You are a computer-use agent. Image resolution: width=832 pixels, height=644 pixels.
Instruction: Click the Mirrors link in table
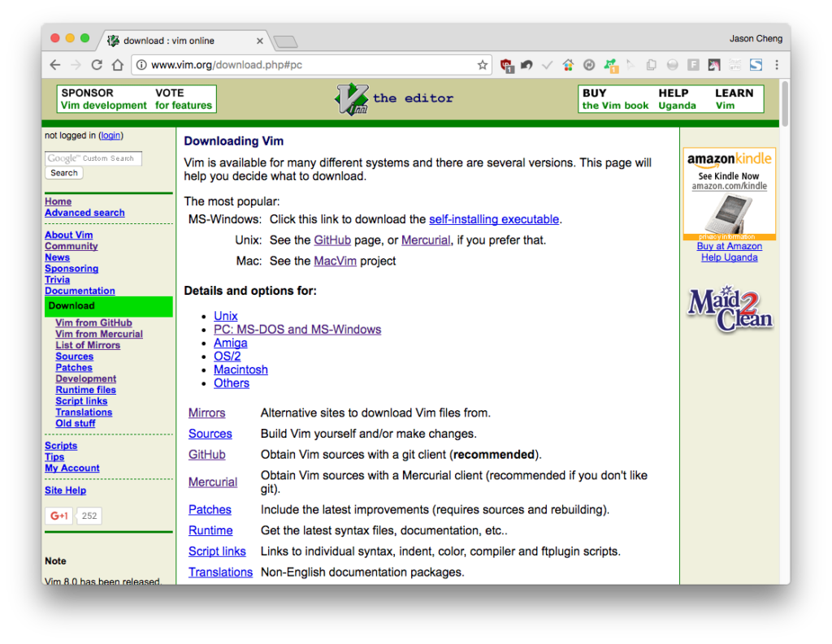point(206,413)
